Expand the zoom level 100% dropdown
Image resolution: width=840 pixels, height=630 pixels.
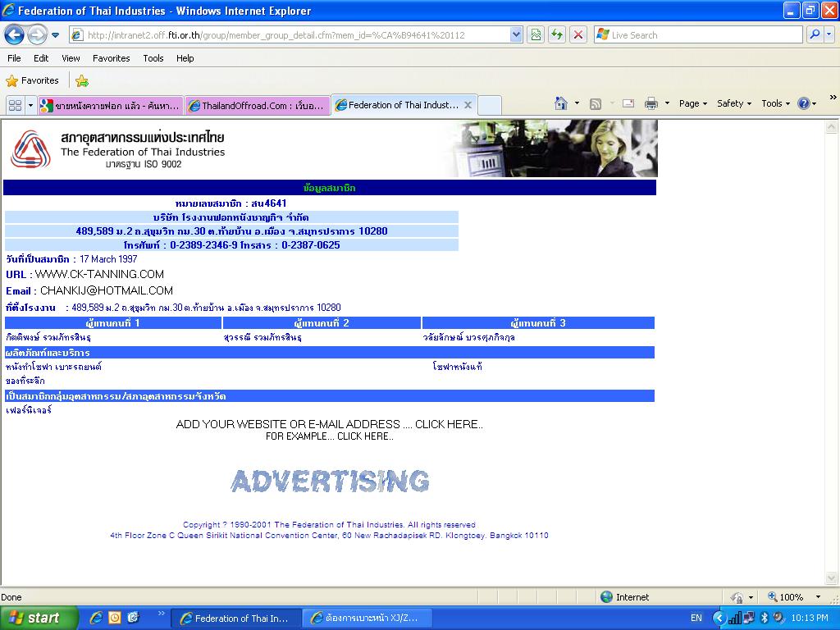point(817,597)
